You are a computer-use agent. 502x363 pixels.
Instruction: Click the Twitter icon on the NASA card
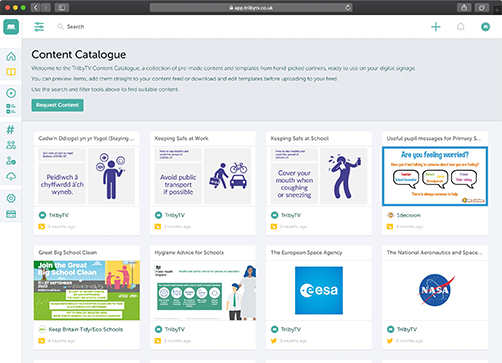click(x=390, y=341)
